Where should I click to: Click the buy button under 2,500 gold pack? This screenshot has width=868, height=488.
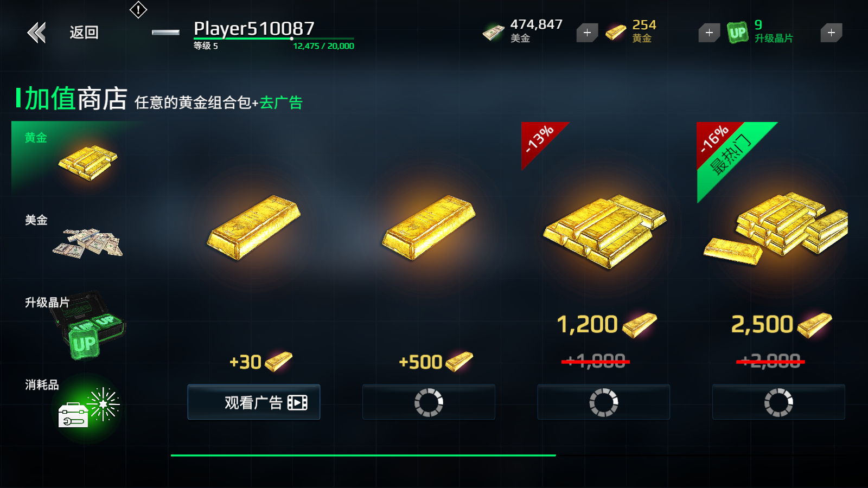(x=778, y=402)
